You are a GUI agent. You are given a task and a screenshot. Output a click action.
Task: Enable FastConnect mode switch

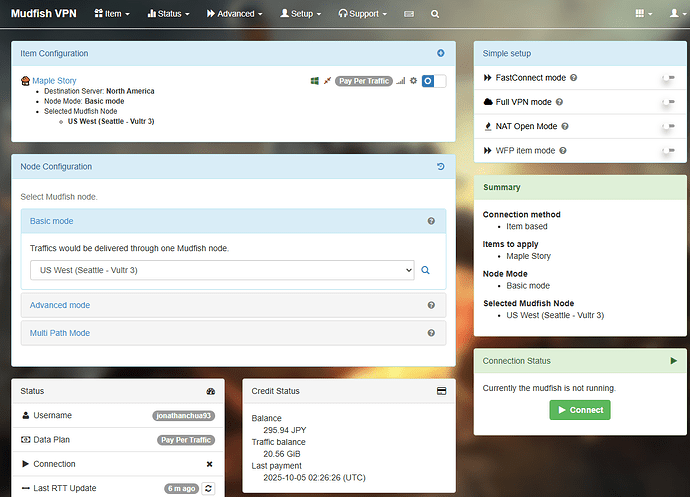(x=666, y=78)
